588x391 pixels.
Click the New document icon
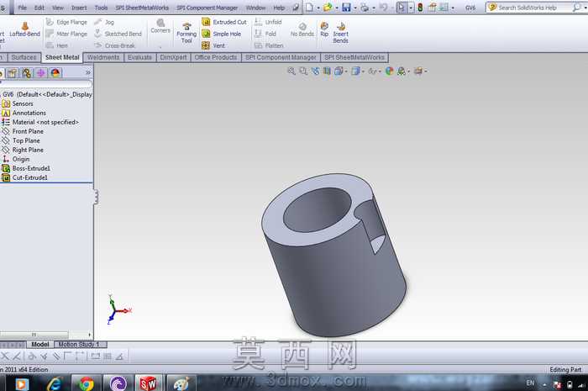309,8
